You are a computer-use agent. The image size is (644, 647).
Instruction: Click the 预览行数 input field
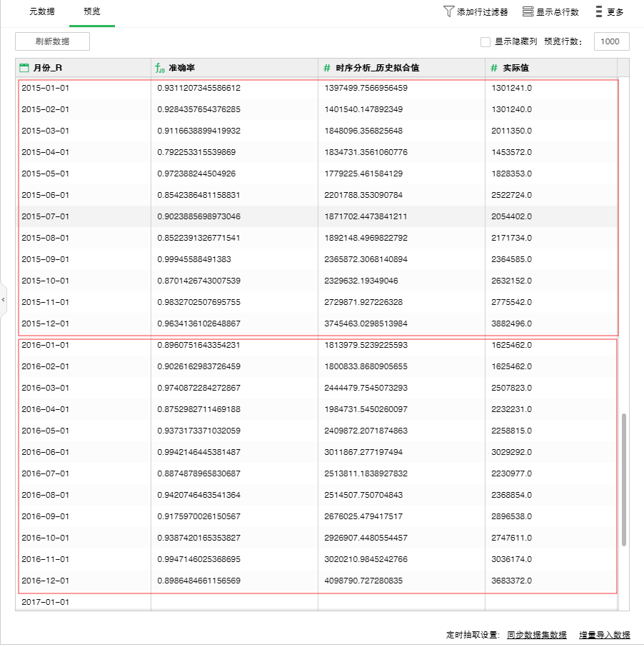point(611,41)
